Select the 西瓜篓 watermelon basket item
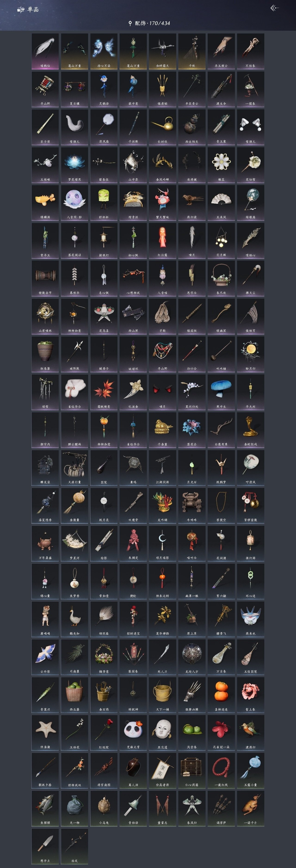The image size is (296, 868). coord(75,695)
